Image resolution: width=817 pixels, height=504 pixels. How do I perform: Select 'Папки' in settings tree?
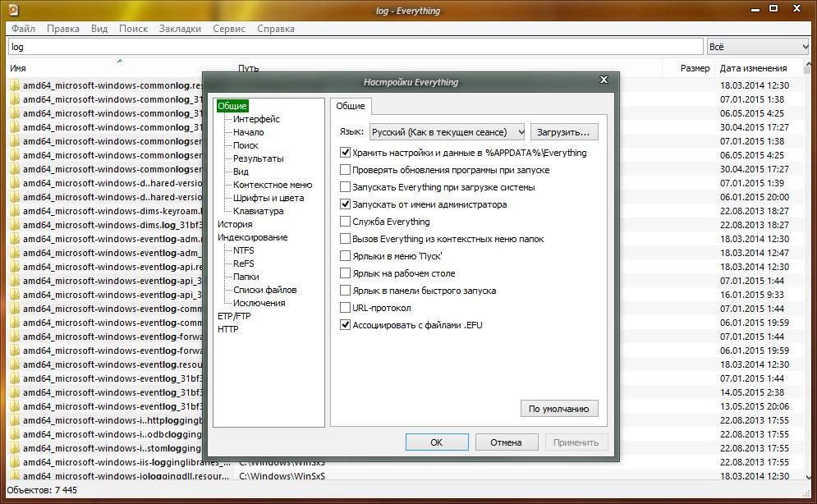click(x=246, y=277)
